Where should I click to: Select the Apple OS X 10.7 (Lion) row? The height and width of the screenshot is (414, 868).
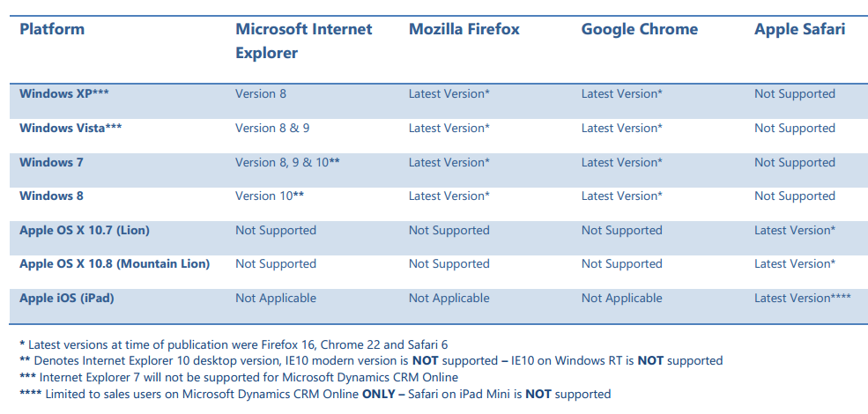[85, 230]
